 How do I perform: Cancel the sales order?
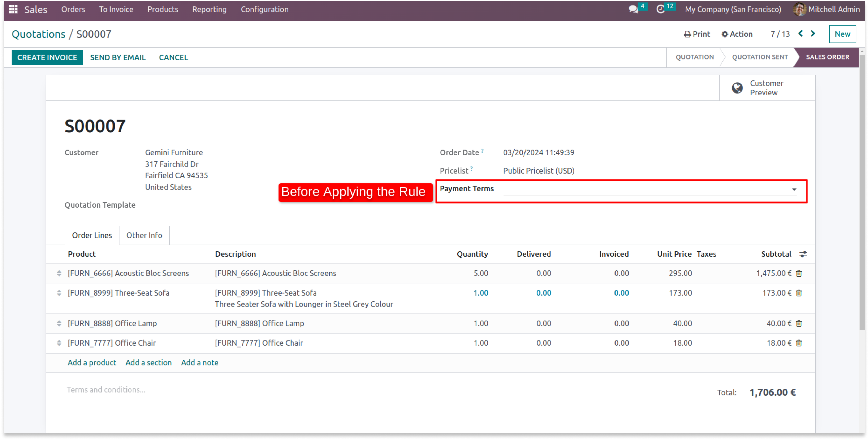[174, 57]
